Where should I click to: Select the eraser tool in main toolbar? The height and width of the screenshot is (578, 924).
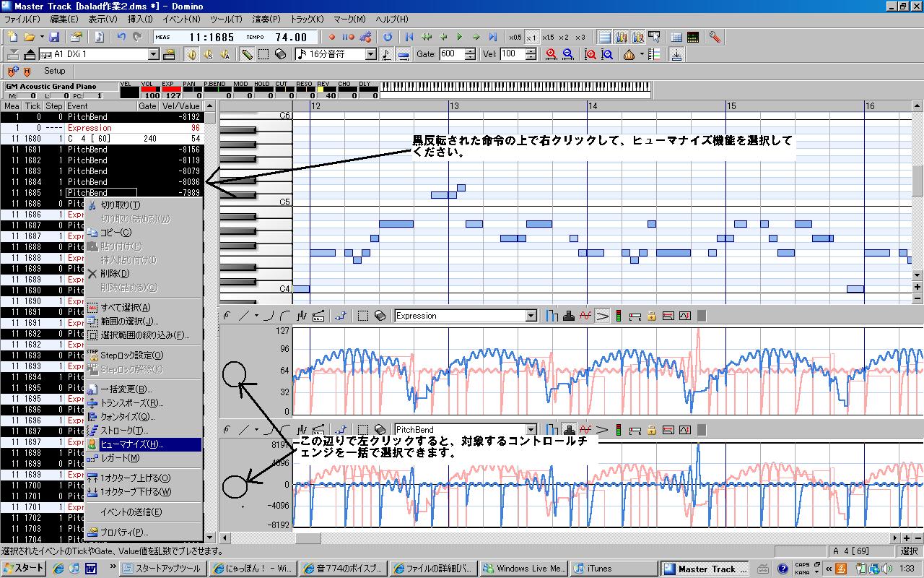click(x=281, y=54)
